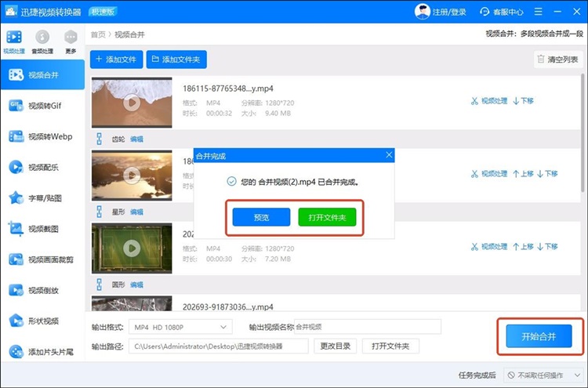Screen dimensions: 588x388
Task: Play the soccer field video thumbnail
Action: point(132,248)
